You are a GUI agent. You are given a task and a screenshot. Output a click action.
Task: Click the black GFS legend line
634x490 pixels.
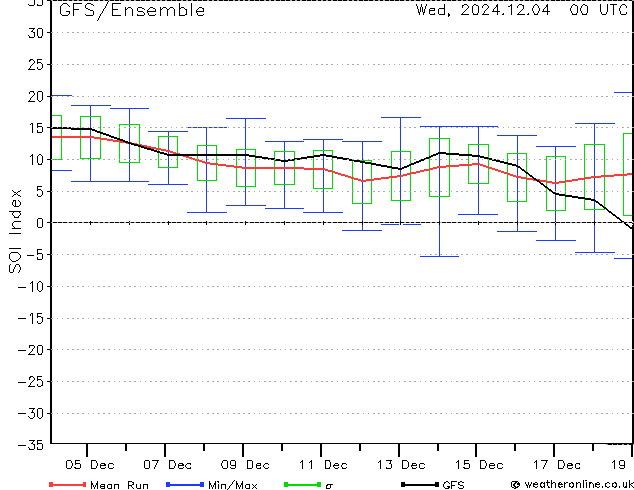[x=420, y=484]
